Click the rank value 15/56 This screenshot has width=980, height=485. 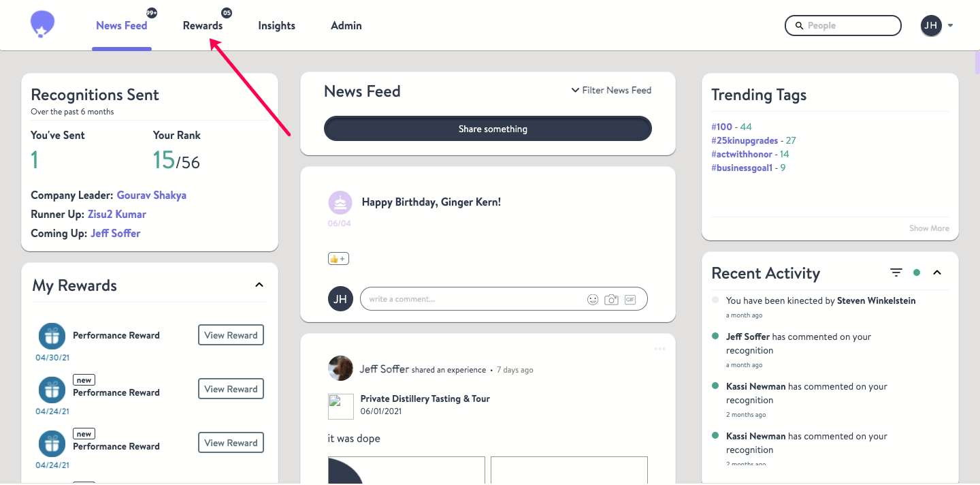coord(176,160)
